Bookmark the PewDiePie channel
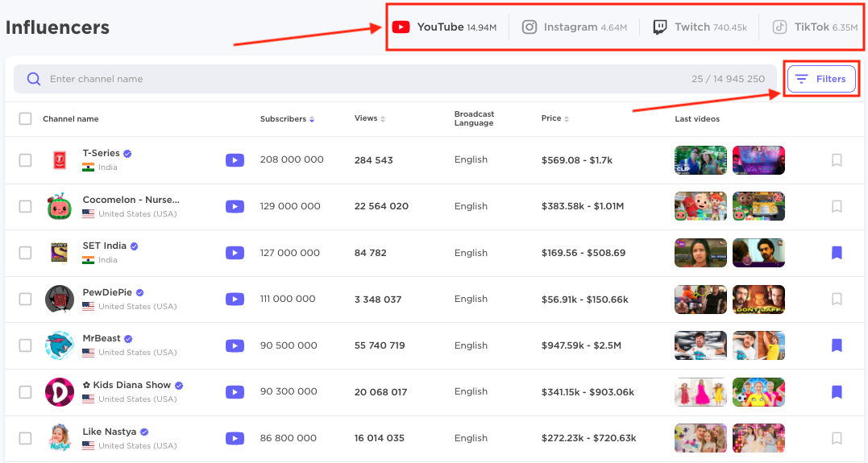868x463 pixels. pyautogui.click(x=837, y=300)
